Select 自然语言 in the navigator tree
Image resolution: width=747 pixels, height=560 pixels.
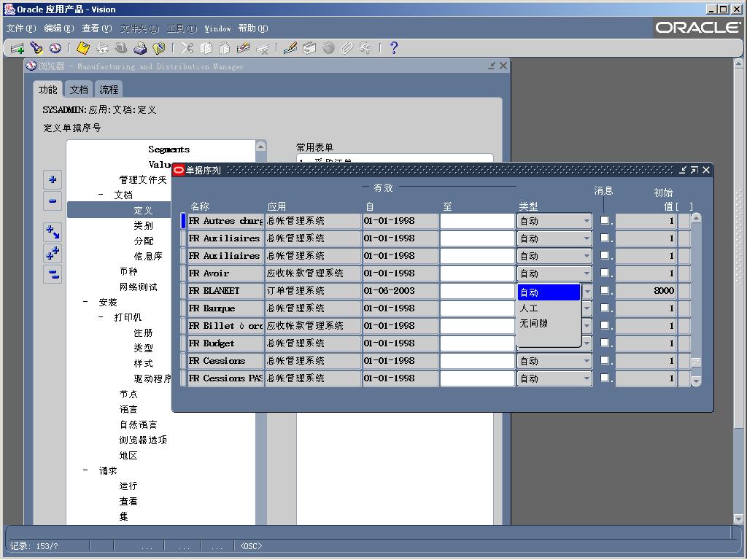click(138, 424)
